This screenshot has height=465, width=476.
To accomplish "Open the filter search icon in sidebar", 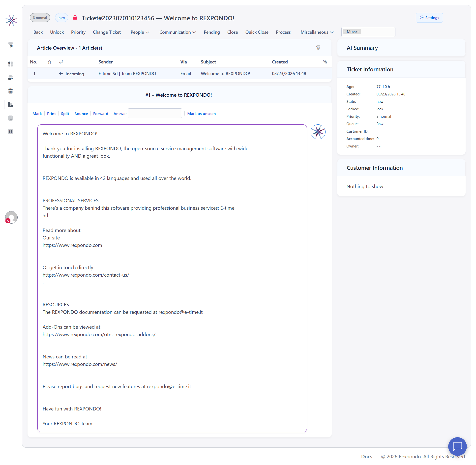I will 10,45.
